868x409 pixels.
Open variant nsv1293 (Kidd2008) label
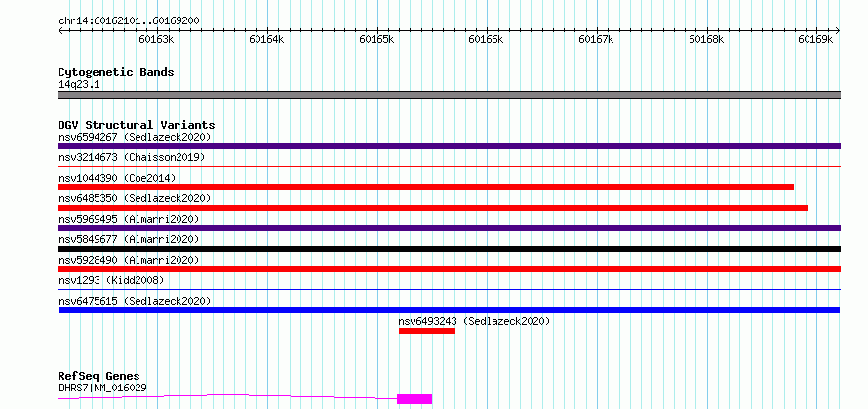coord(111,280)
